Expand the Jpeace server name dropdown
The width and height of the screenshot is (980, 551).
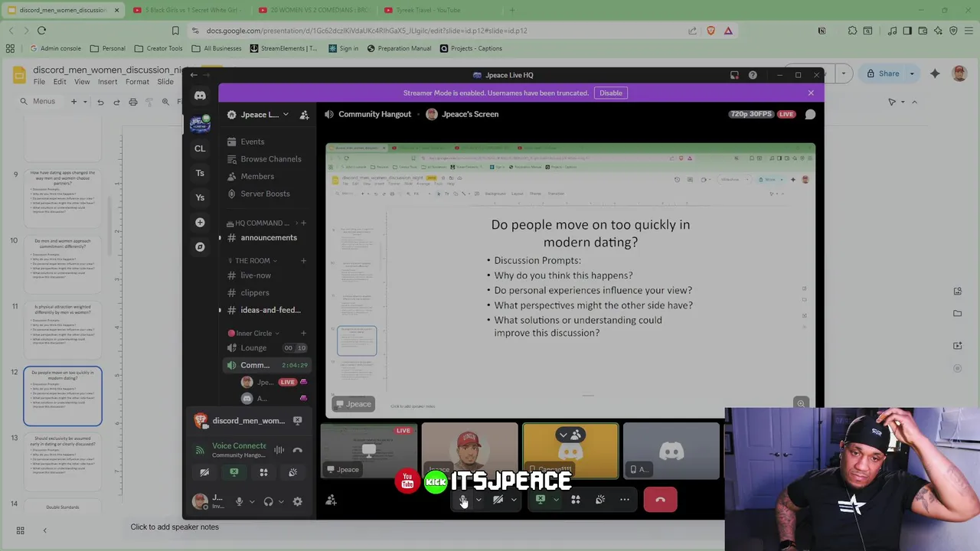(286, 115)
